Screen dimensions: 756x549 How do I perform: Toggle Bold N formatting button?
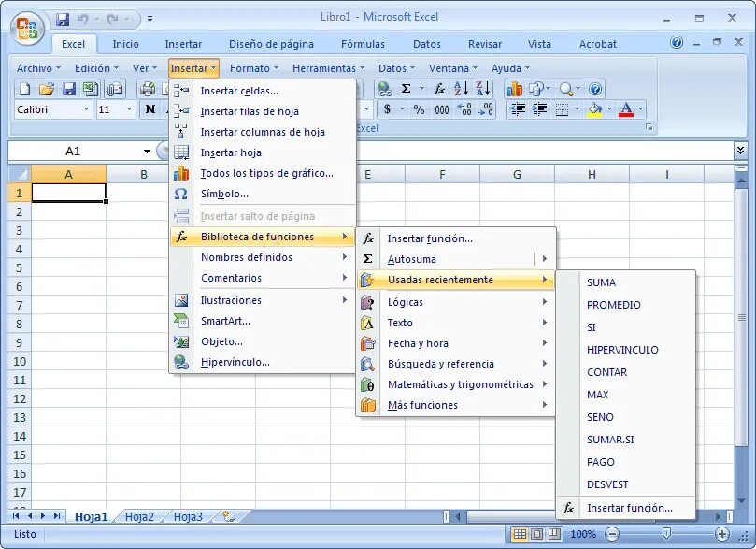[150, 109]
